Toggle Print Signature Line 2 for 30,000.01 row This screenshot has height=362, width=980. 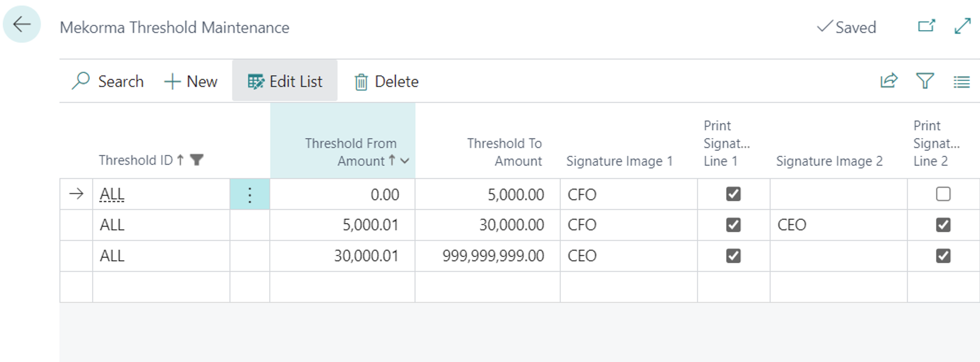point(943,256)
